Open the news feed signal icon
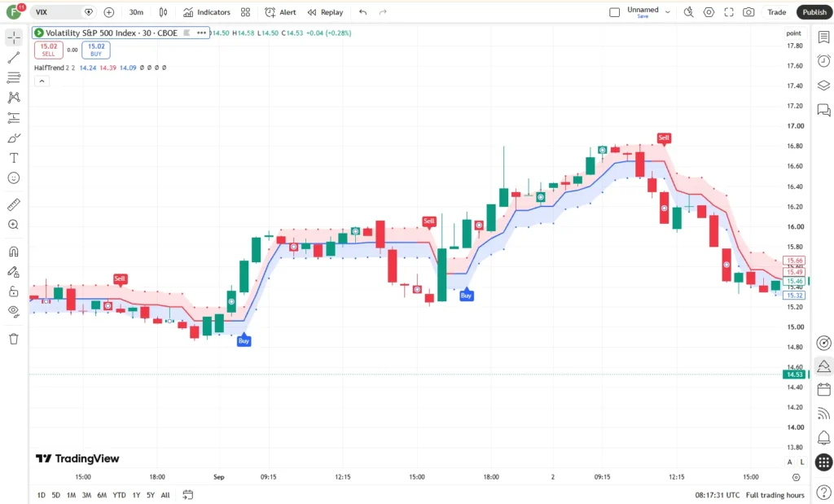This screenshot has width=834, height=504. click(824, 414)
